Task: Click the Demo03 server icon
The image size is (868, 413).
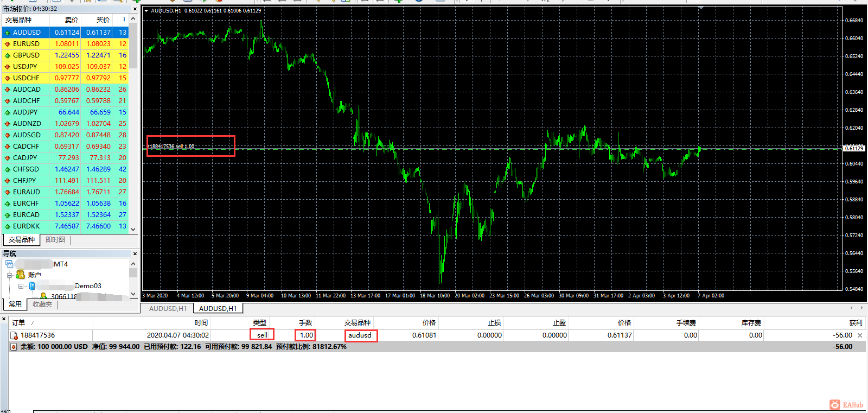Action: point(32,286)
